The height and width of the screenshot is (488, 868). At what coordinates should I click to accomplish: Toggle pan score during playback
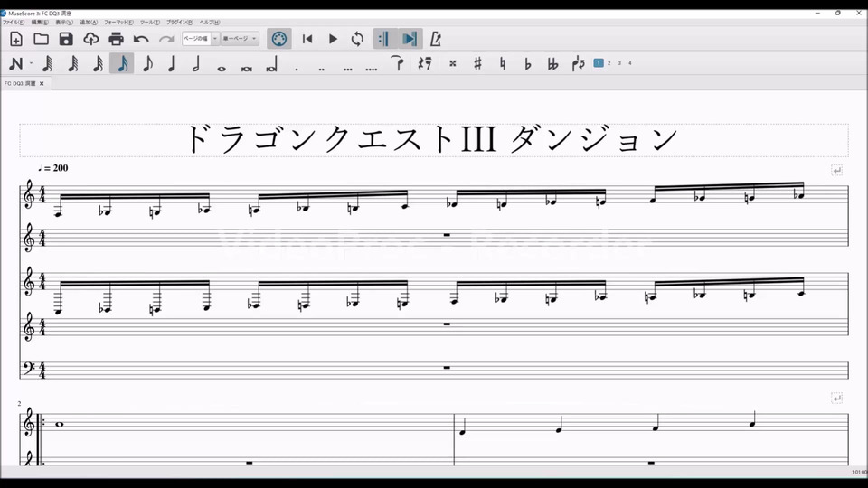pyautogui.click(x=410, y=39)
